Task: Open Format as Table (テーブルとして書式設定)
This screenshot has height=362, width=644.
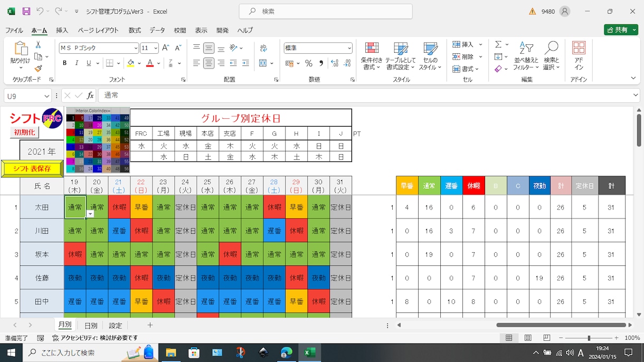Action: coord(401,57)
